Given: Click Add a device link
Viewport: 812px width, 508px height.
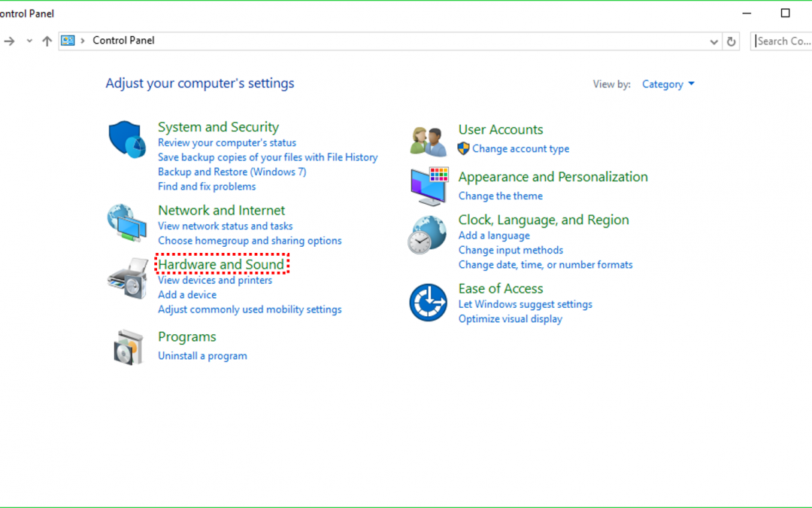Looking at the screenshot, I should [187, 294].
